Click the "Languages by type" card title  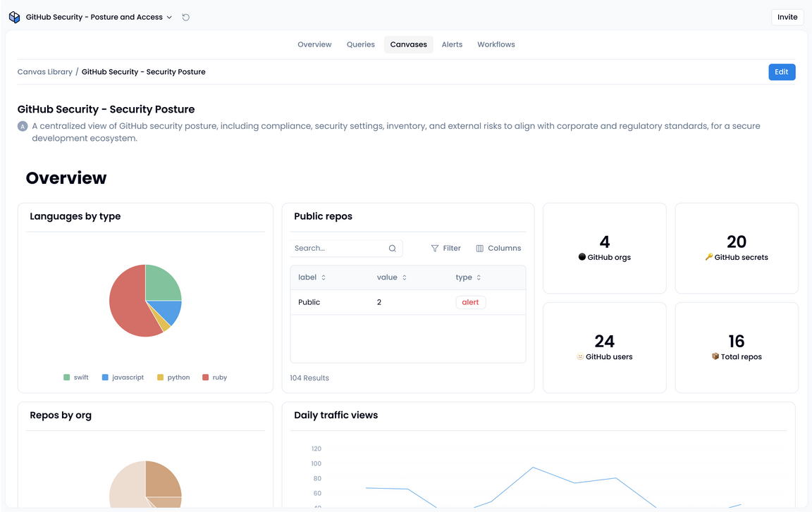coord(75,216)
